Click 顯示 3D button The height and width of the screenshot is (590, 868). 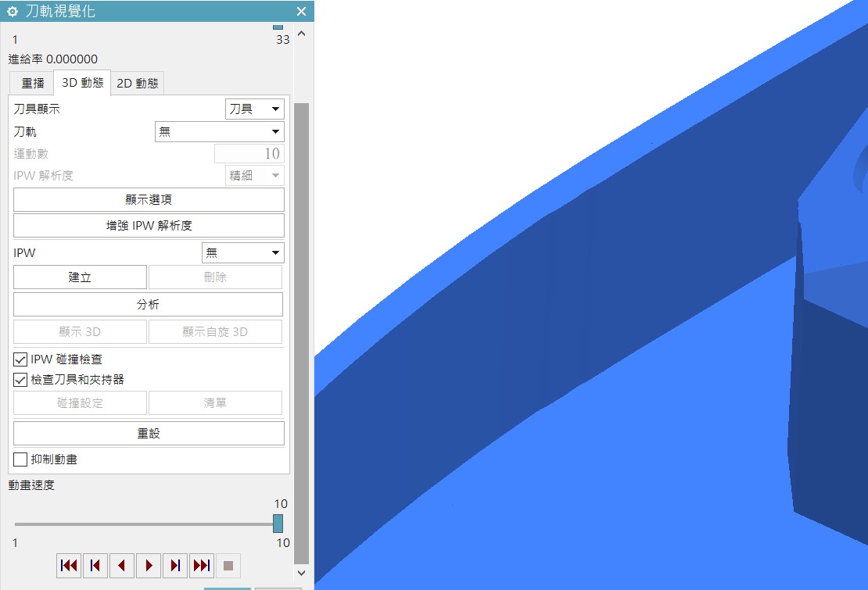coord(80,332)
